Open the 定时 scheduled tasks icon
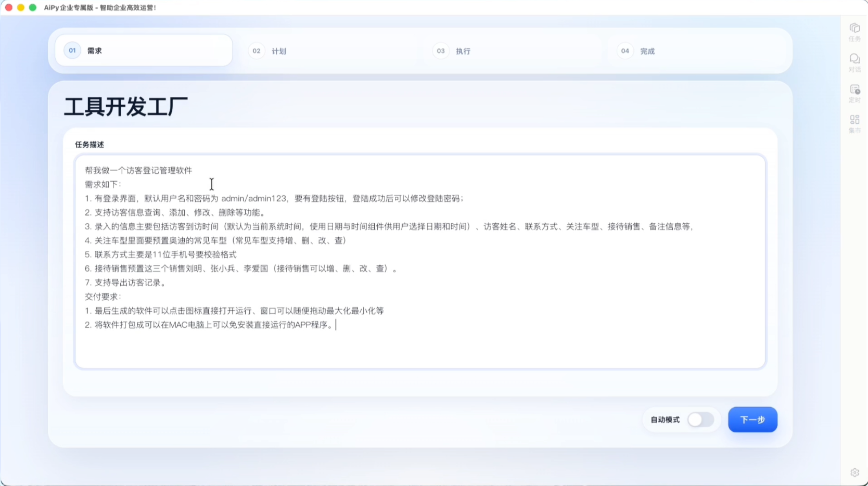Viewport: 868px width, 486px height. point(854,93)
